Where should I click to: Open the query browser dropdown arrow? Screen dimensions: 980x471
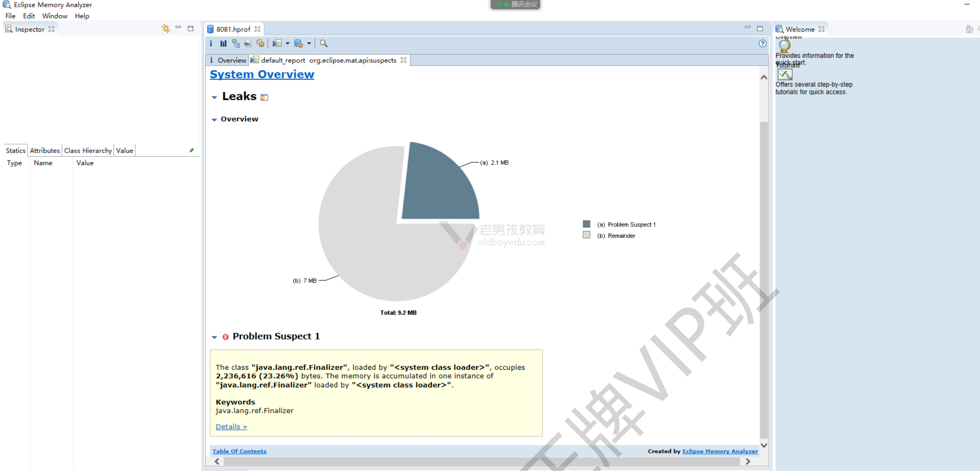pyautogui.click(x=309, y=43)
